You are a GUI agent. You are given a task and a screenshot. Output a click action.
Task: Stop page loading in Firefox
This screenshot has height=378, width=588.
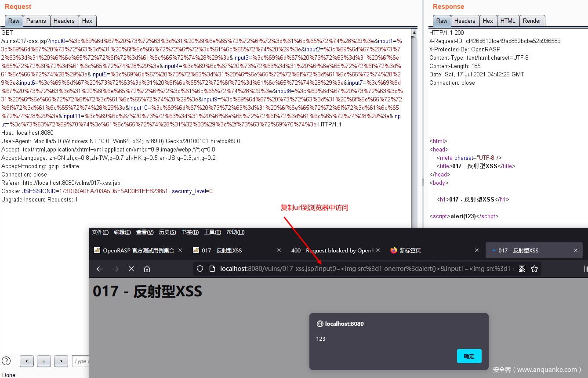[x=131, y=269]
